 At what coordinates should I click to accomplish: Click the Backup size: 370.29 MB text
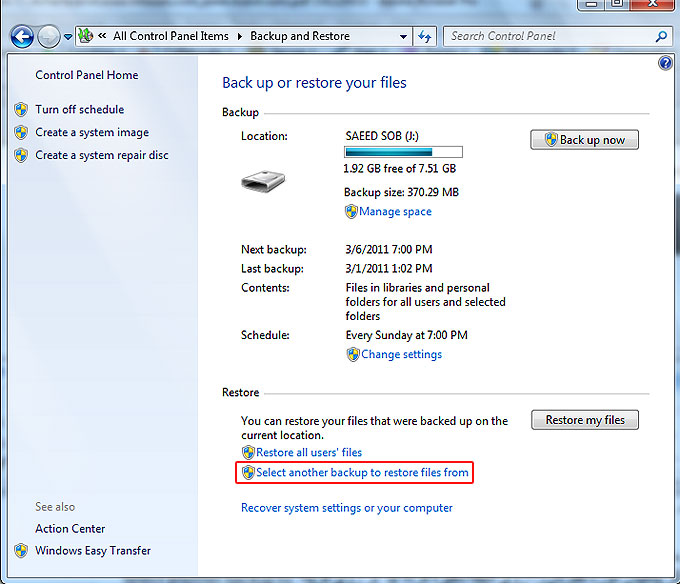pos(401,192)
